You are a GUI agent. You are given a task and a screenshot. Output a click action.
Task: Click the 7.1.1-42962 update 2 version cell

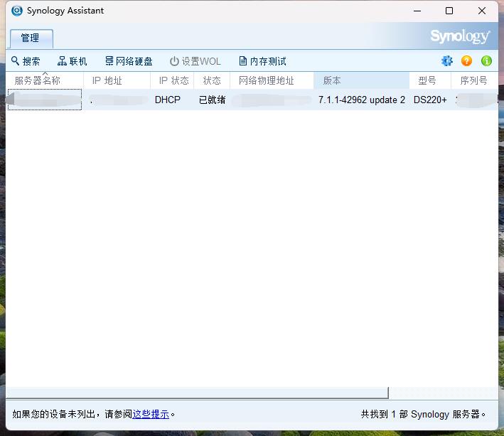(x=362, y=100)
